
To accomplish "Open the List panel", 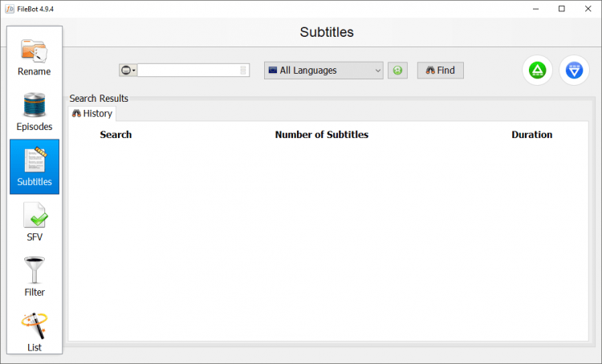I will (x=35, y=331).
